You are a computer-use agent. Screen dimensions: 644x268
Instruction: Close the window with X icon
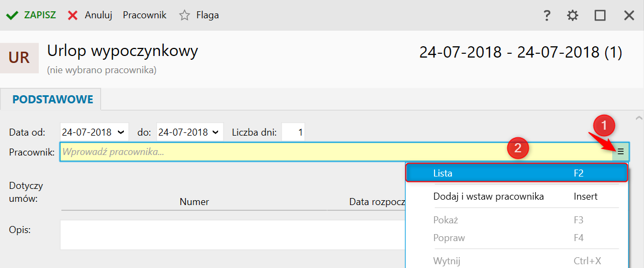click(629, 16)
